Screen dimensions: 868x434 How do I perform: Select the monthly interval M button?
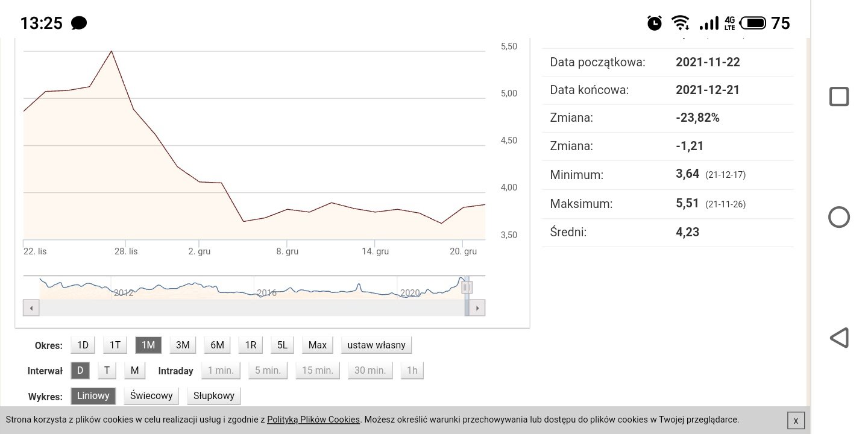[134, 370]
